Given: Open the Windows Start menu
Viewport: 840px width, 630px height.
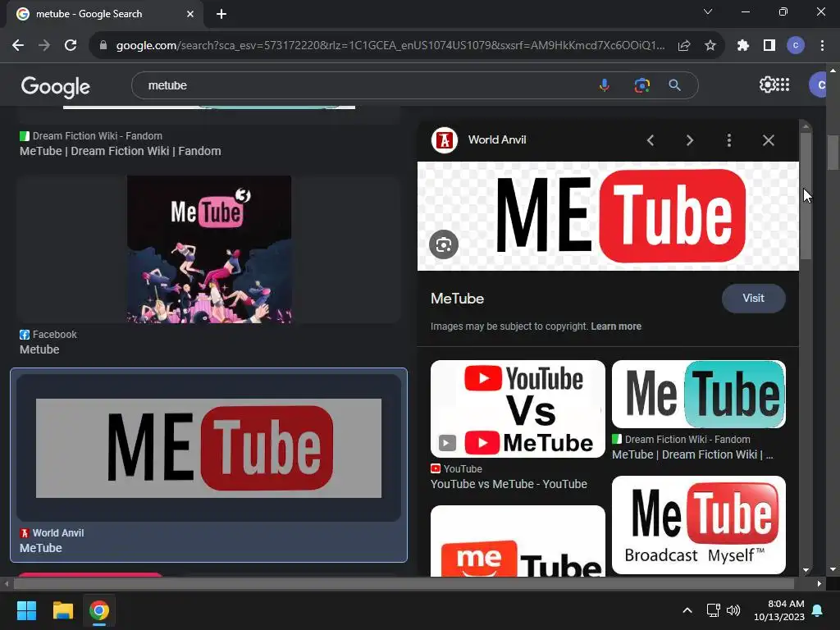Looking at the screenshot, I should click(26, 610).
